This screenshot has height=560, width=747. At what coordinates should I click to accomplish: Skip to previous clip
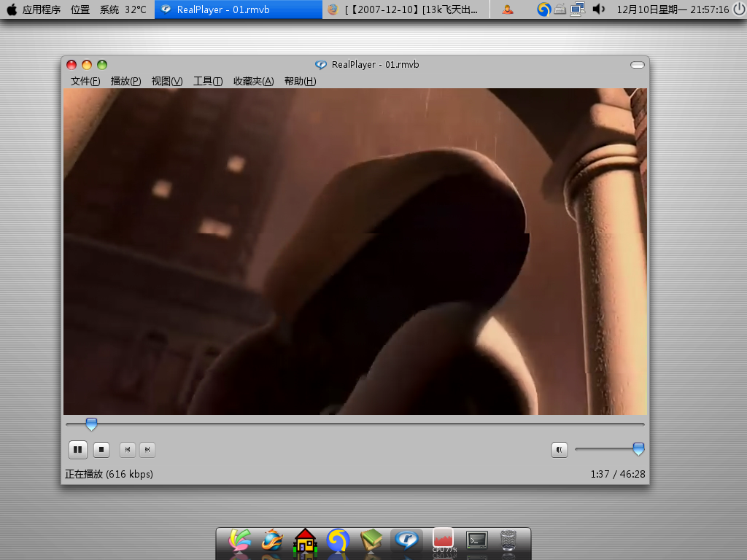click(128, 449)
